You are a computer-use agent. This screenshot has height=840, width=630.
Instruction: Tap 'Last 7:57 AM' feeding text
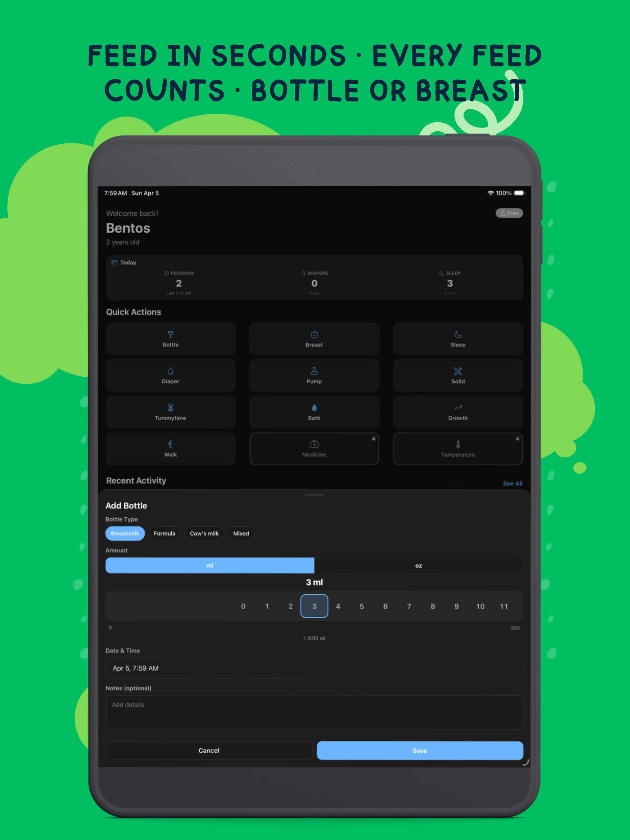179,293
